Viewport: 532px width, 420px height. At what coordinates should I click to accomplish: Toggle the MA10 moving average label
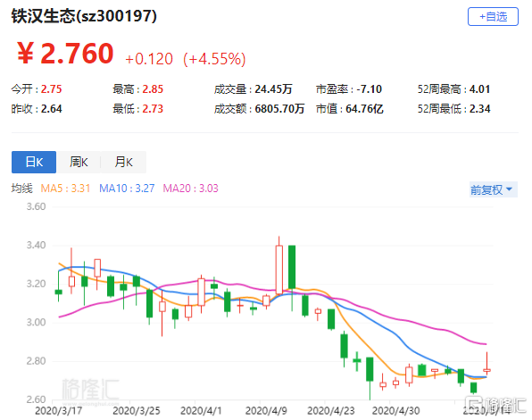click(127, 188)
